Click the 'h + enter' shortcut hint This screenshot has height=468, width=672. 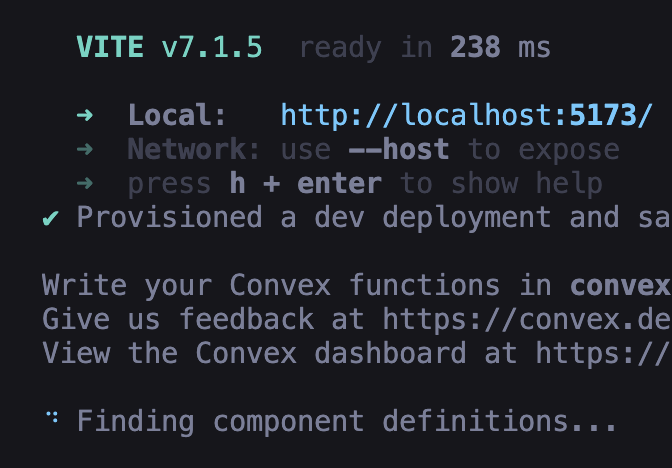(x=306, y=183)
